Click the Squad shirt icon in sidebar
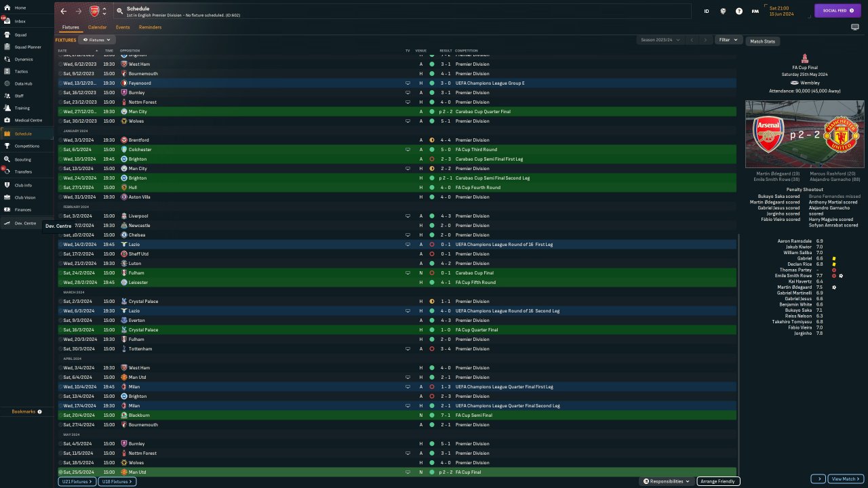Viewport: 868px width, 488px height. point(7,35)
